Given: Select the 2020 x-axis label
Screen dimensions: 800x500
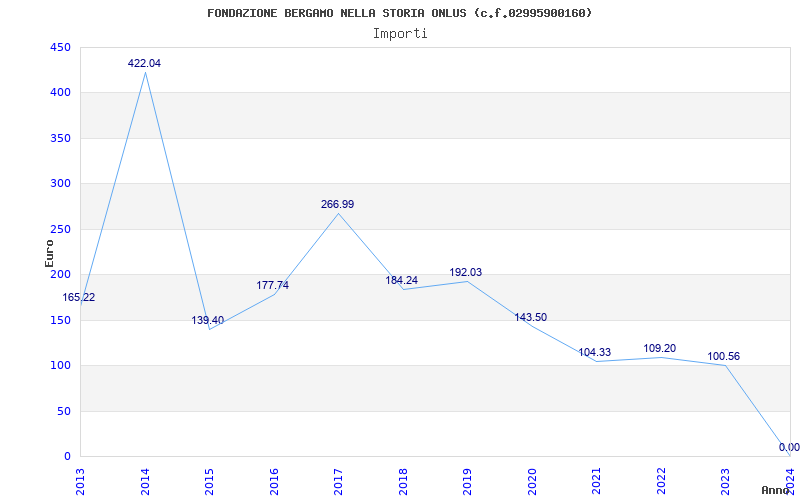Looking at the screenshot, I should [x=532, y=481].
